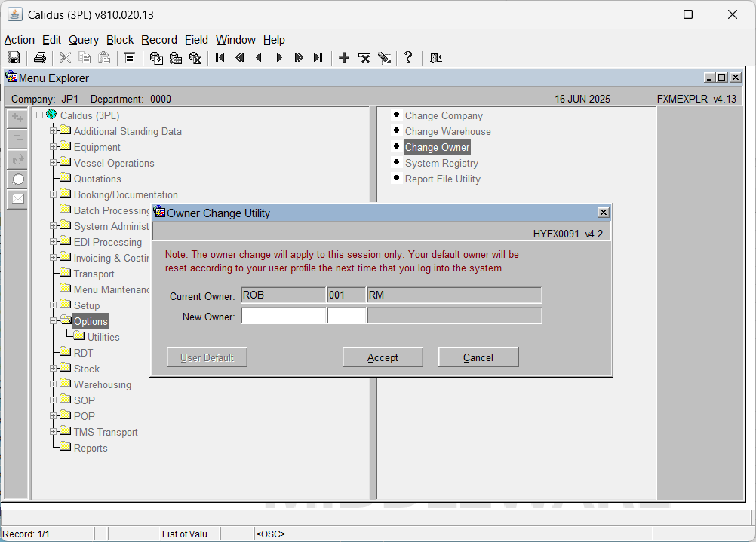This screenshot has width=756, height=542.
Task: Click the New Owner sub-code field
Action: (x=346, y=316)
